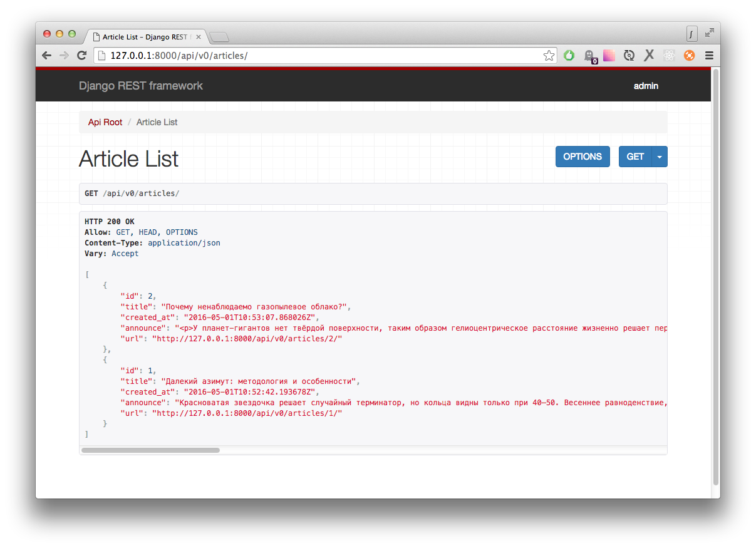This screenshot has width=756, height=548.
Task: Reload the current page
Action: [x=81, y=55]
